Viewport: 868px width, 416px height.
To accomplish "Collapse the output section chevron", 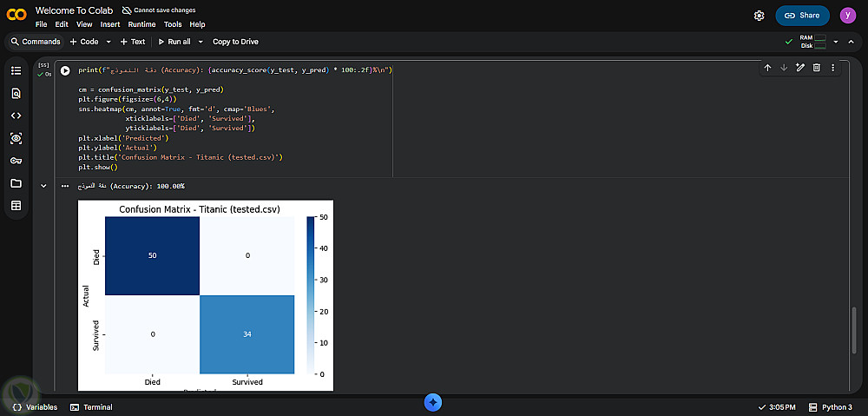I will click(43, 186).
